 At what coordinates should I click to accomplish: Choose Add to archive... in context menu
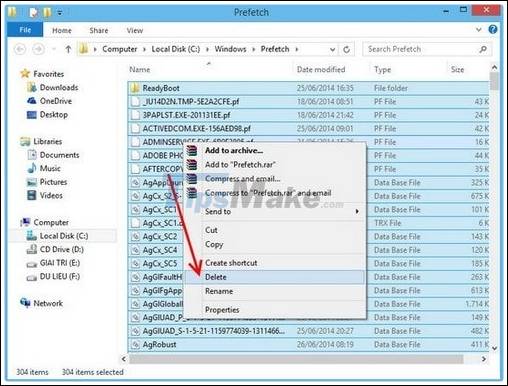pos(234,151)
